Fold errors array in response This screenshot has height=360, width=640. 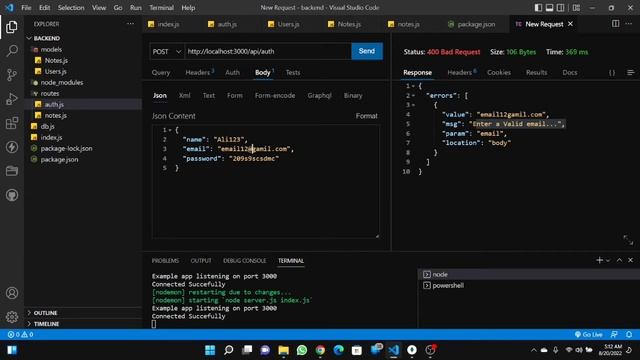(x=413, y=96)
